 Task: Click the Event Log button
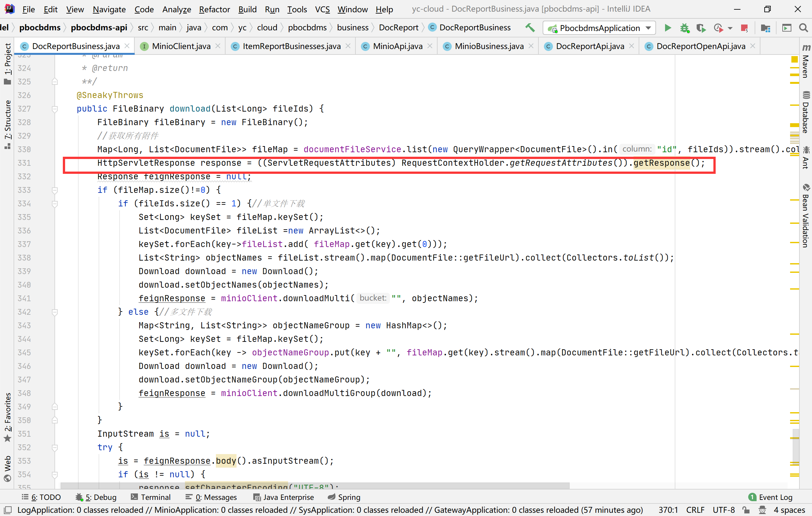[770, 497]
